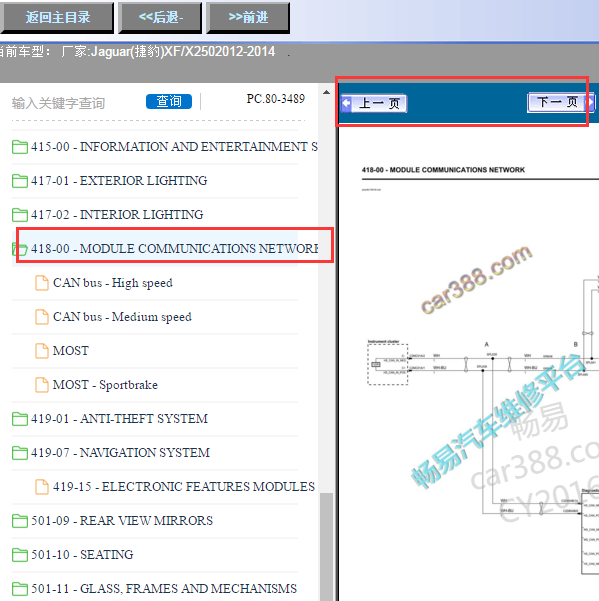Viewport: 599px width, 601px height.
Task: Click document icon beside MOST entry
Action: [42, 351]
